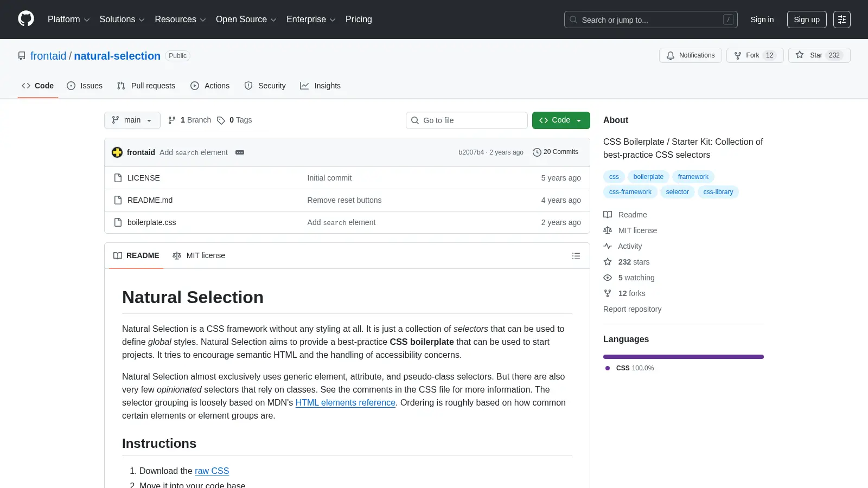Click the CSS language bar

(x=684, y=357)
